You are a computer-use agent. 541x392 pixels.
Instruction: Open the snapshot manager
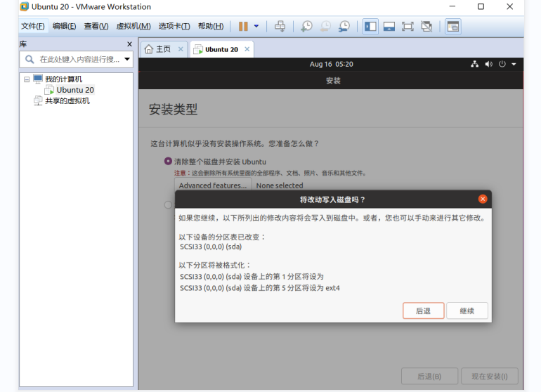tap(344, 26)
